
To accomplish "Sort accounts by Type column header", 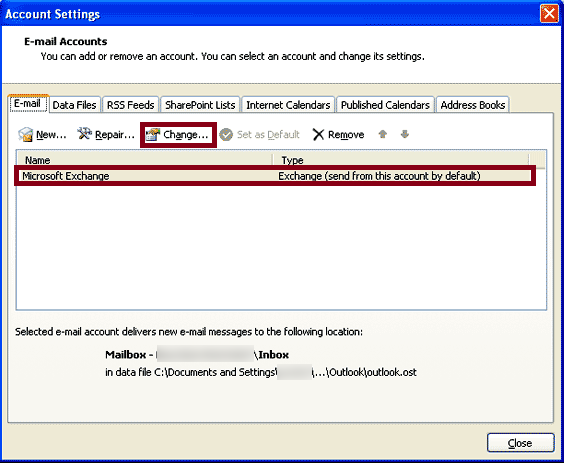I will 401,160.
